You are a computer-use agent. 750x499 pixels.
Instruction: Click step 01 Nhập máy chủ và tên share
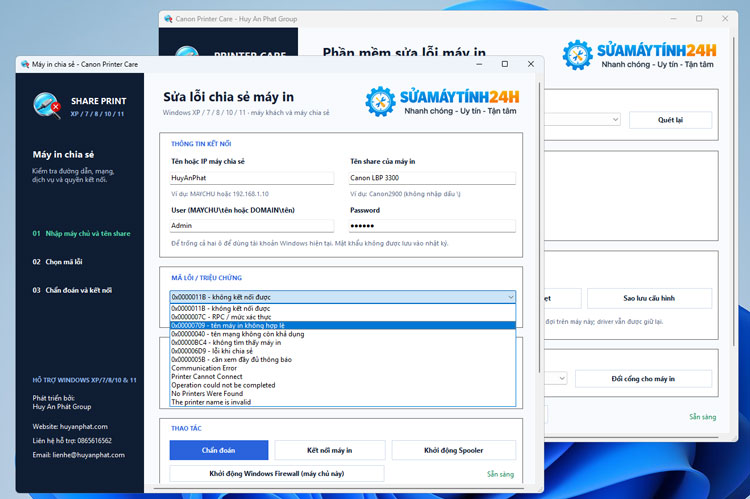(81, 233)
